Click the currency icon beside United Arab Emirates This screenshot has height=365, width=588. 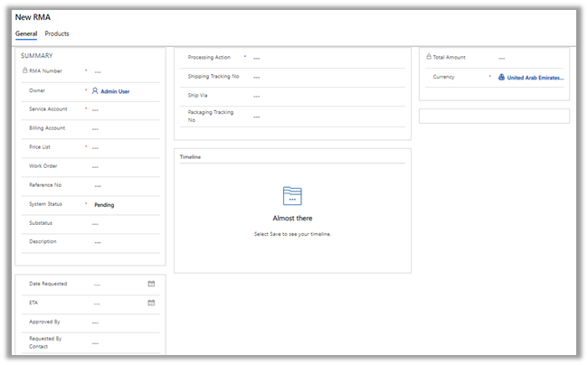[x=501, y=78]
